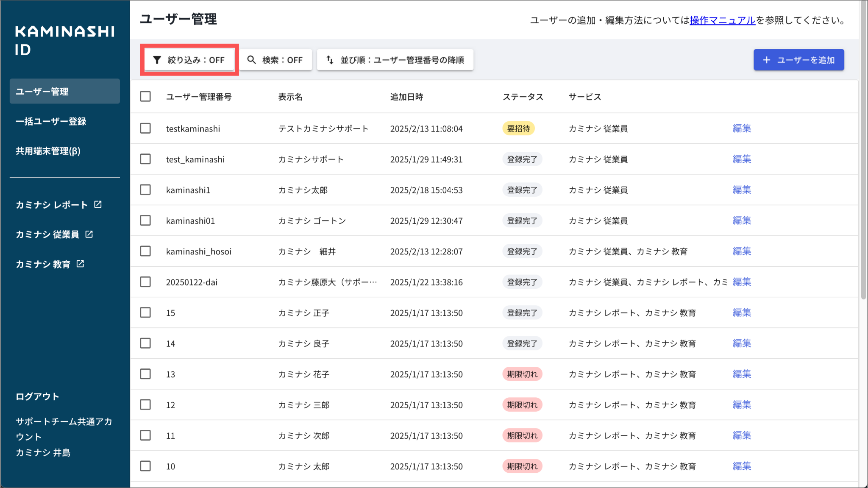Toggle the select-all header checkbox
Image resolution: width=868 pixels, height=488 pixels.
pyautogui.click(x=145, y=96)
